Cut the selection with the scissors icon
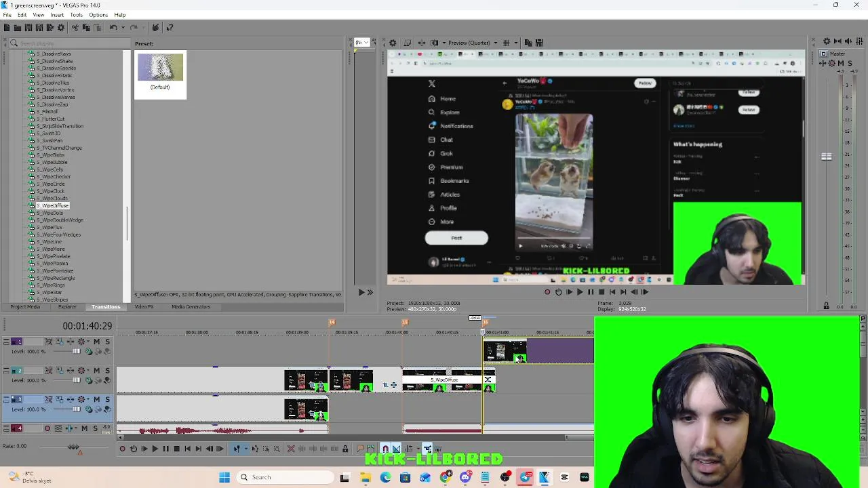Image resolution: width=868 pixels, height=488 pixels. pos(75,27)
